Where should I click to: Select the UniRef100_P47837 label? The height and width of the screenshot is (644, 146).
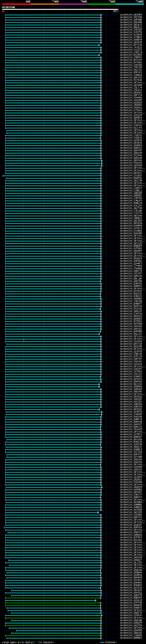pyautogui.click(x=131, y=580)
